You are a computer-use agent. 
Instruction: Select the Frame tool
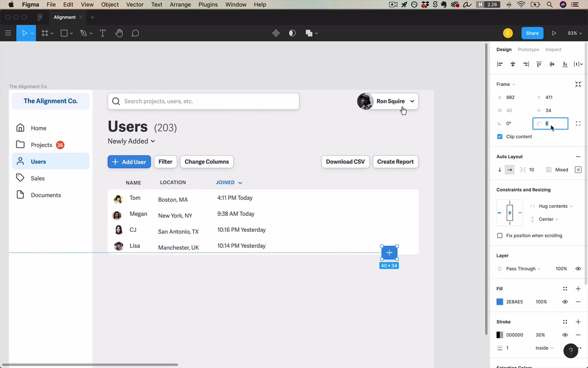[45, 33]
